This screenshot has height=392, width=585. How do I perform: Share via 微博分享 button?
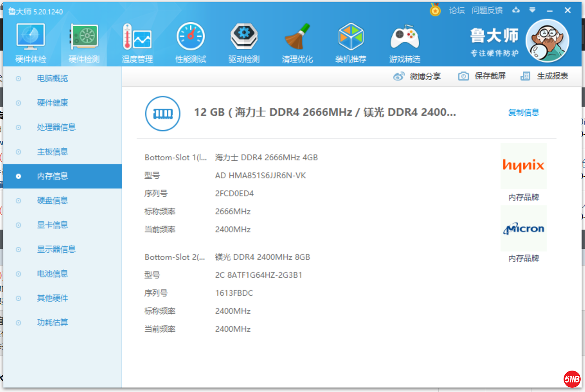click(417, 76)
